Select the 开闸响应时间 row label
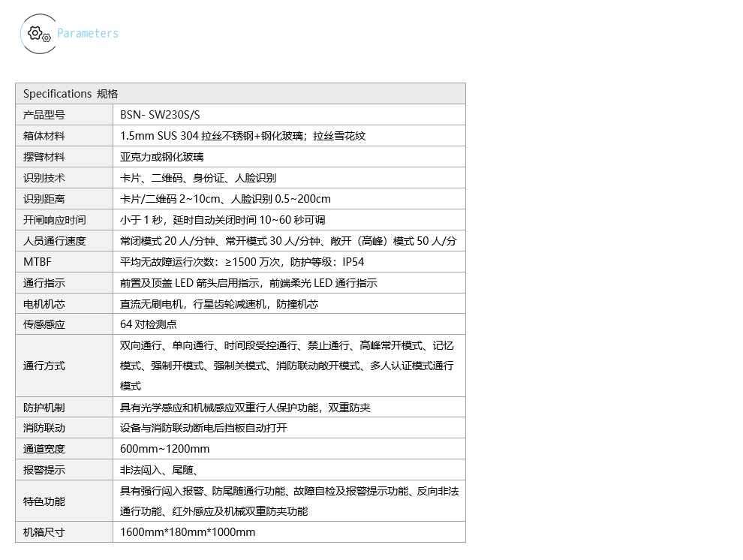This screenshot has width=743, height=560. [x=54, y=220]
